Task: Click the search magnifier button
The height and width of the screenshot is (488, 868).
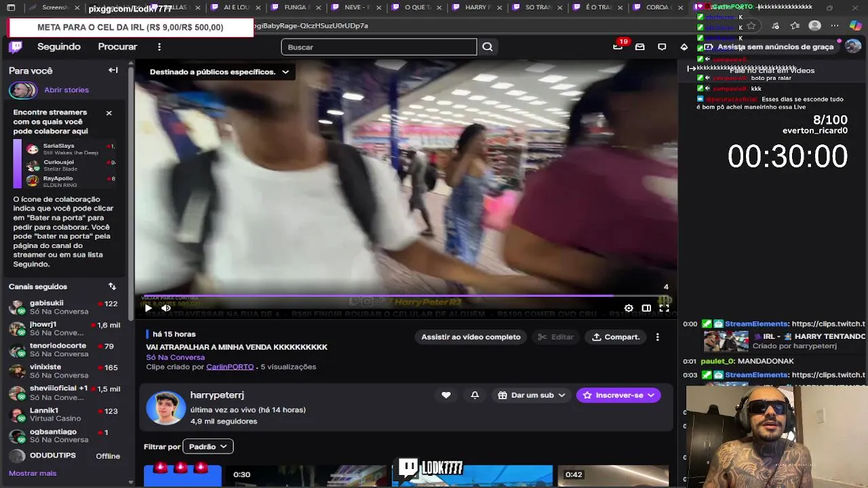Action: tap(488, 47)
